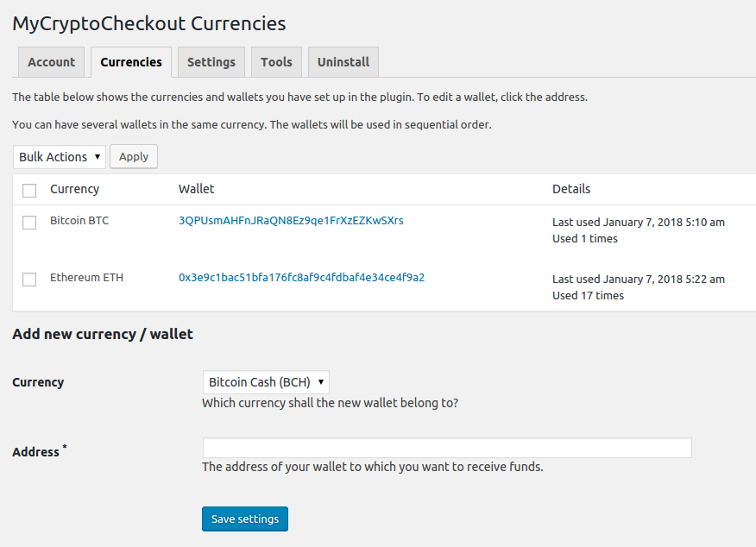Click the 'Add new currency / wallet' heading
The width and height of the screenshot is (756, 547).
point(103,334)
